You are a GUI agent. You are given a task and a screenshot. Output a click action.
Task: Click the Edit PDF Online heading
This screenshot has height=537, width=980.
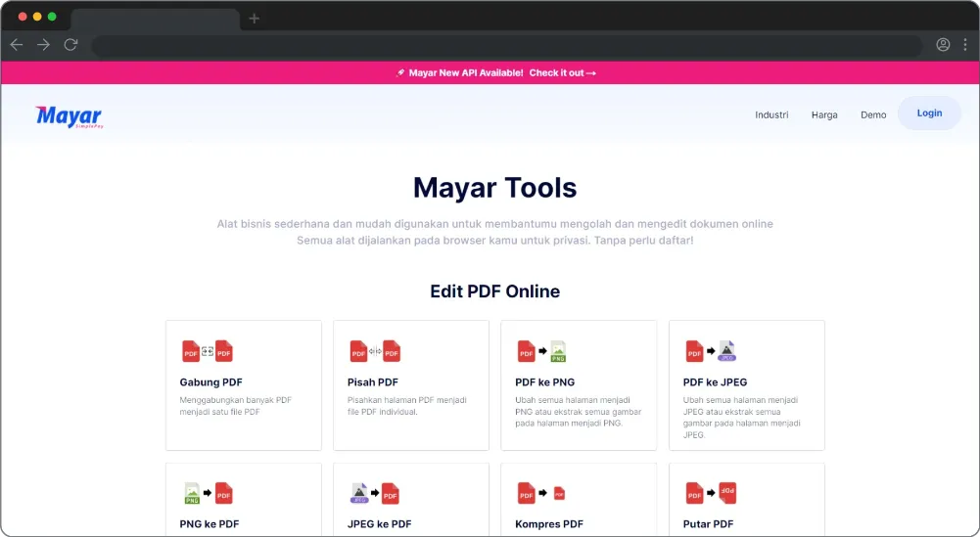coord(495,291)
